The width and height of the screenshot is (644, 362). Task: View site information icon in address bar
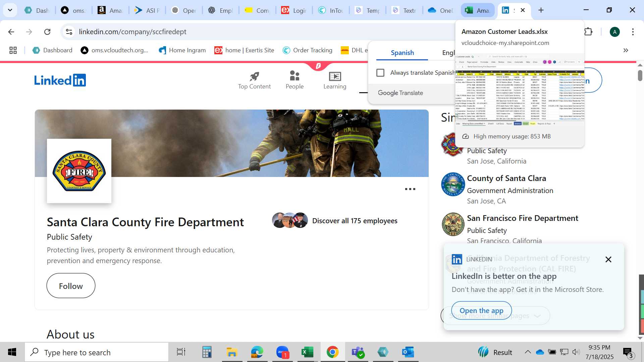(x=69, y=32)
